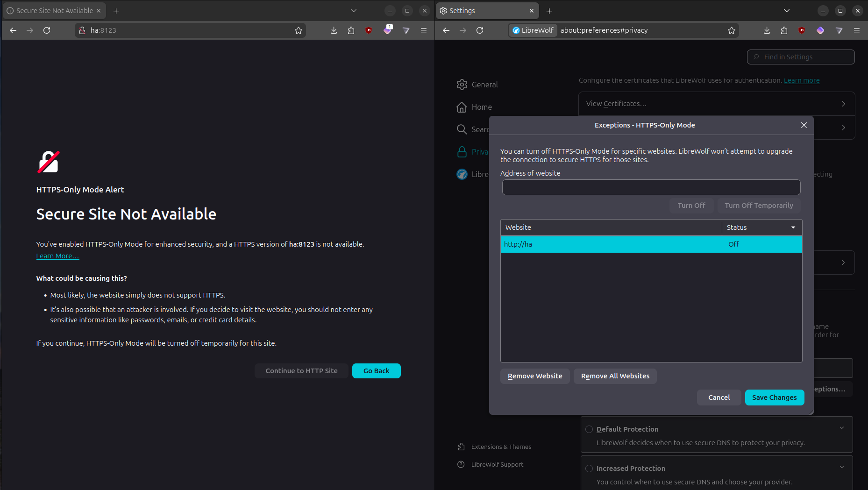
Task: Open hamburger menu in Settings window
Action: click(x=857, y=30)
